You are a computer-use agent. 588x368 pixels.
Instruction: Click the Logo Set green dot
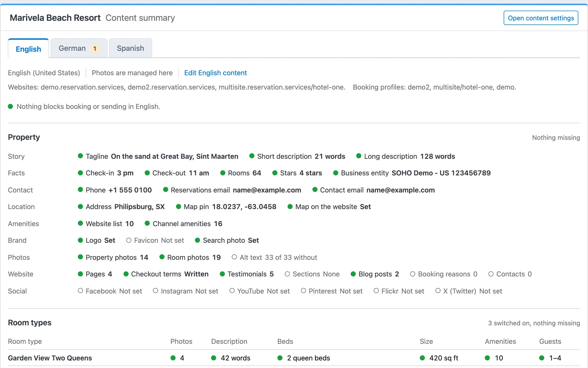pyautogui.click(x=80, y=240)
